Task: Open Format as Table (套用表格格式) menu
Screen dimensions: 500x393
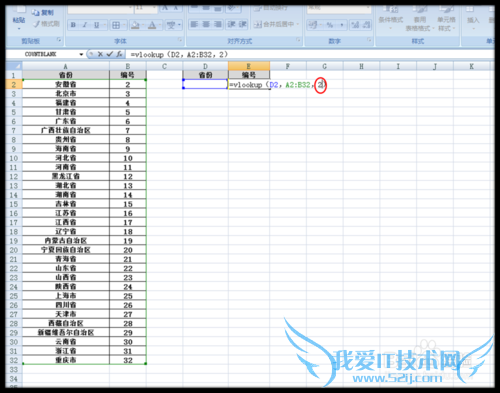Action: 419,19
